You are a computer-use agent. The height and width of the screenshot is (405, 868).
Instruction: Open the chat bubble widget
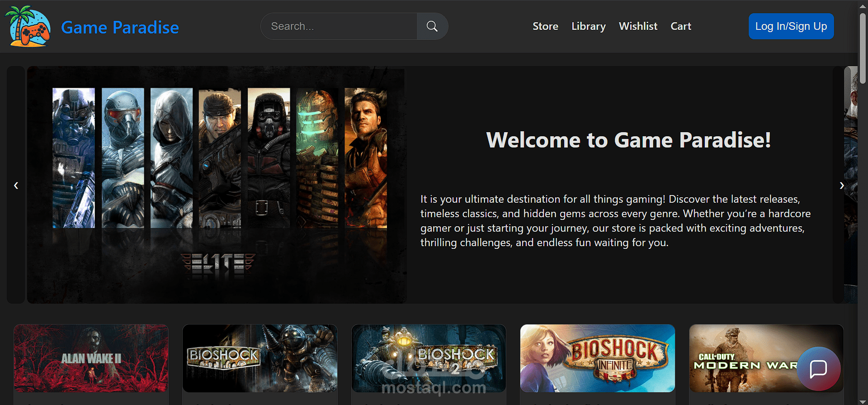coord(818,369)
